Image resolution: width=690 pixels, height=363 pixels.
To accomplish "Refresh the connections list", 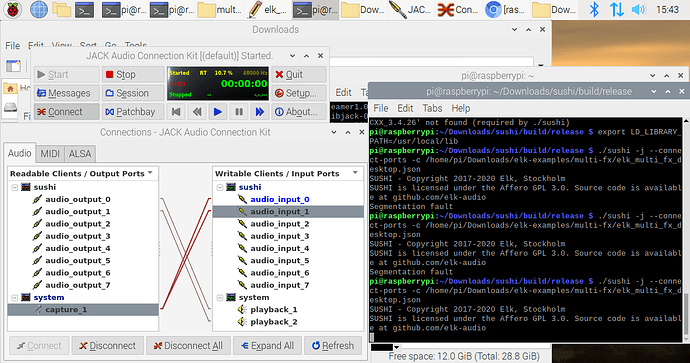I will 333,346.
